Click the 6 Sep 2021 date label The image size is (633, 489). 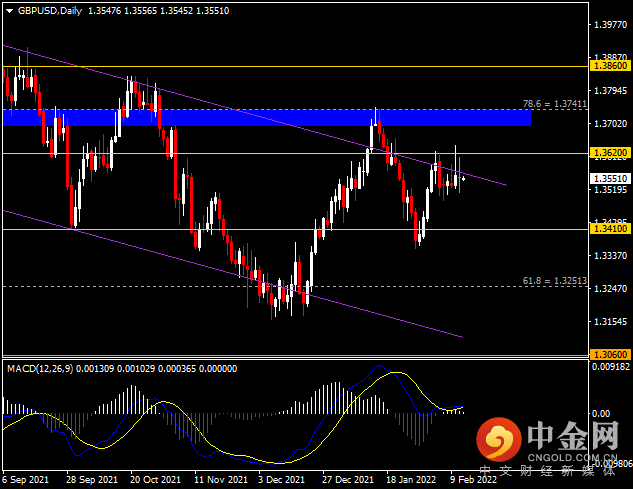coord(25,480)
